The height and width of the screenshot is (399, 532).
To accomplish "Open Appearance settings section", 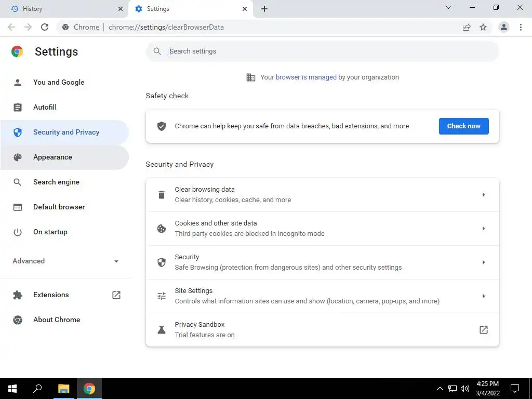I will [64, 157].
